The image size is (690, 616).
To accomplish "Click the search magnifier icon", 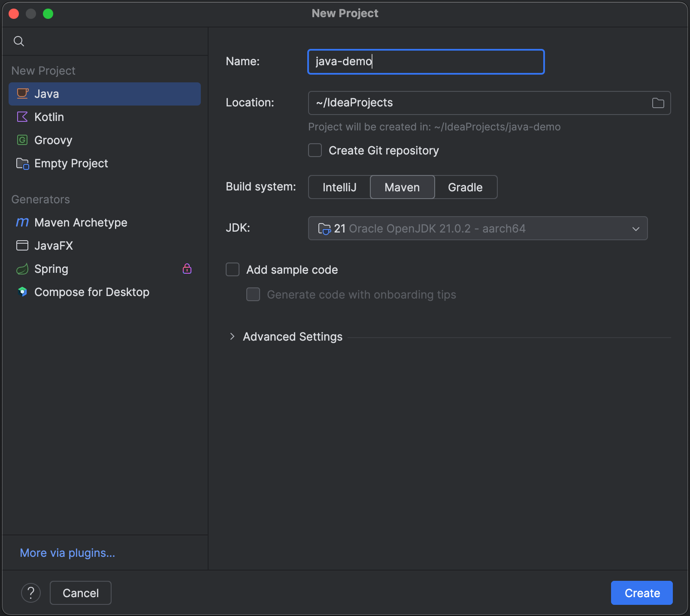I will click(x=19, y=41).
